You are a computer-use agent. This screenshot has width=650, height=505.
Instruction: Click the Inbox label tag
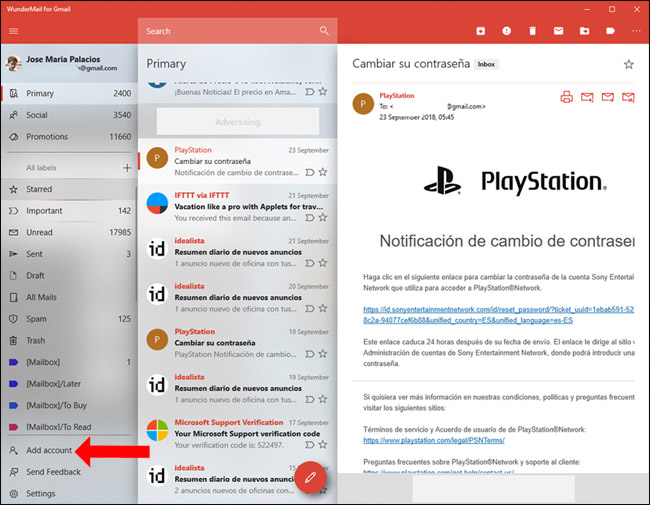click(x=486, y=64)
